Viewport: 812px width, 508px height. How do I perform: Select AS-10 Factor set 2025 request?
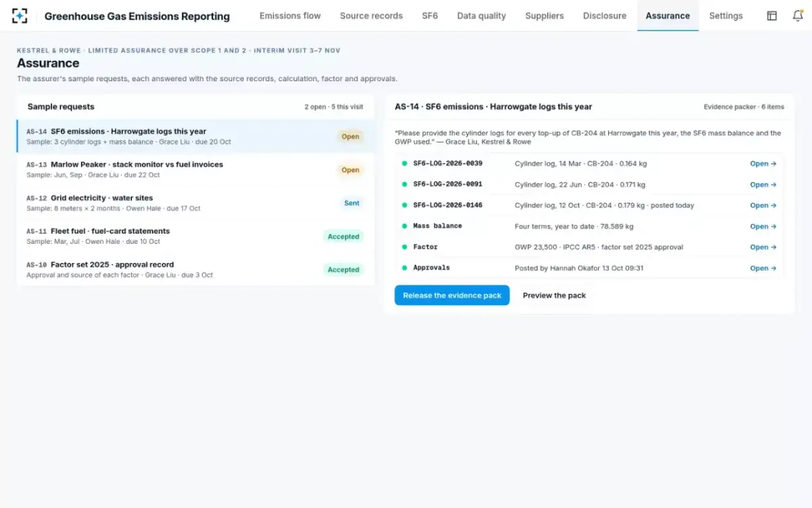point(196,269)
